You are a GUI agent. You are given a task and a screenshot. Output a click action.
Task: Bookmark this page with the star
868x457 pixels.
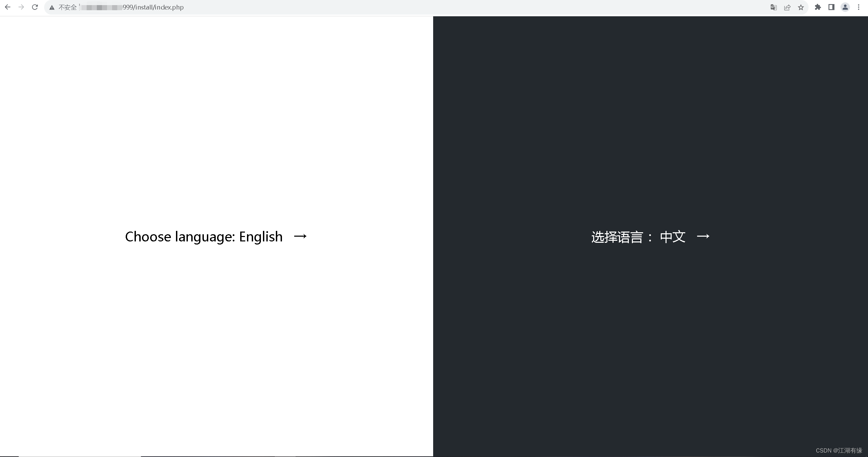point(801,7)
